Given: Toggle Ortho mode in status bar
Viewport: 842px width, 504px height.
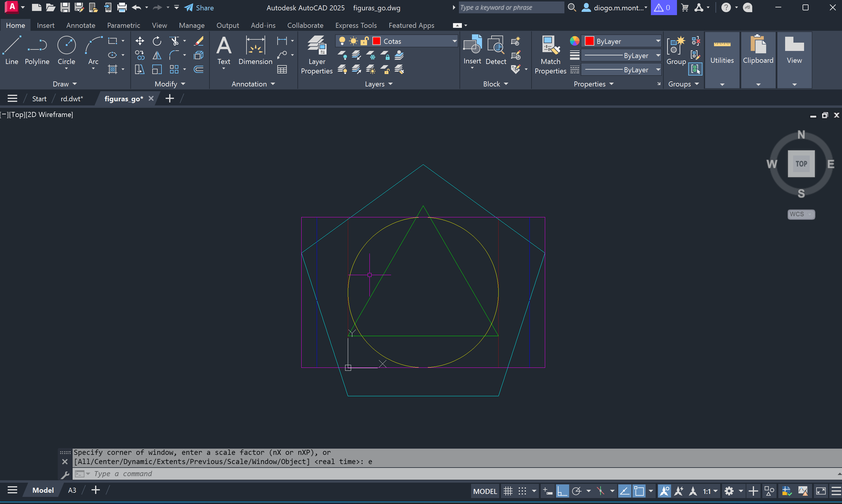Looking at the screenshot, I should 562,491.
